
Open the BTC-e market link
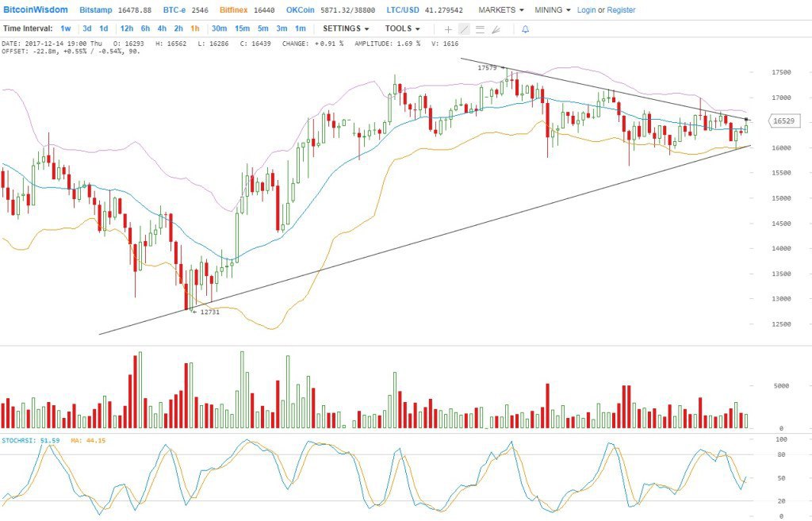[x=174, y=10]
